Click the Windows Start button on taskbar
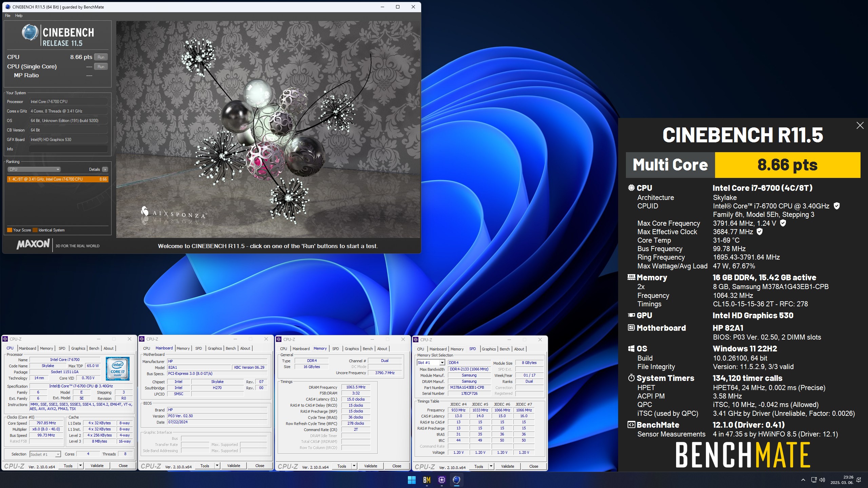This screenshot has width=868, height=488. click(x=412, y=480)
